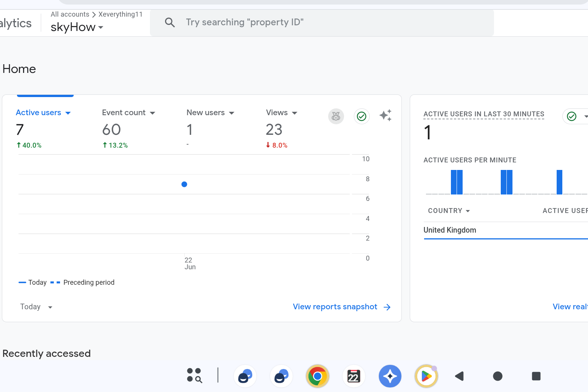
Task: Click the green check data quality icon
Action: (x=361, y=116)
